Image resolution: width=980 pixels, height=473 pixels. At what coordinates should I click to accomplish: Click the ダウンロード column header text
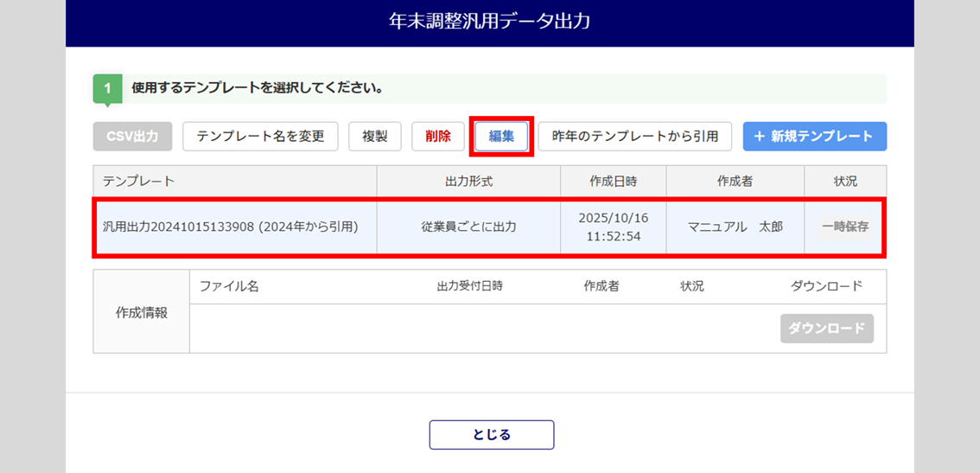(827, 286)
